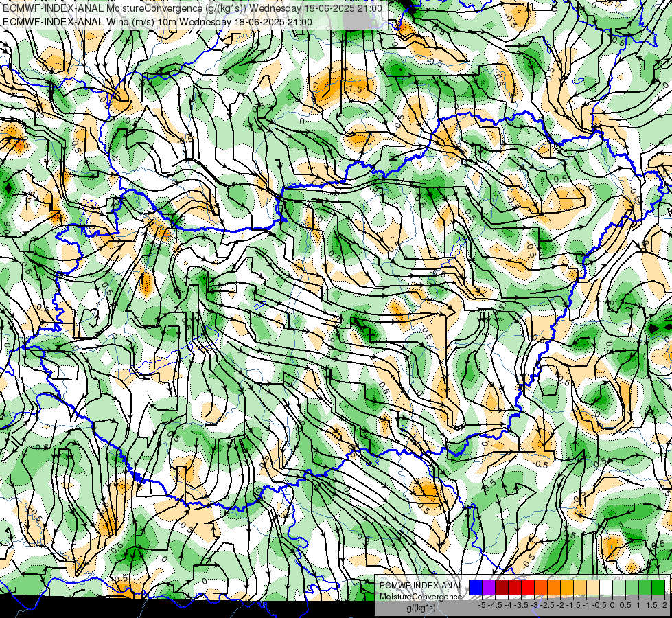
Task: Click the legend tick label -1.5
Action: (573, 605)
